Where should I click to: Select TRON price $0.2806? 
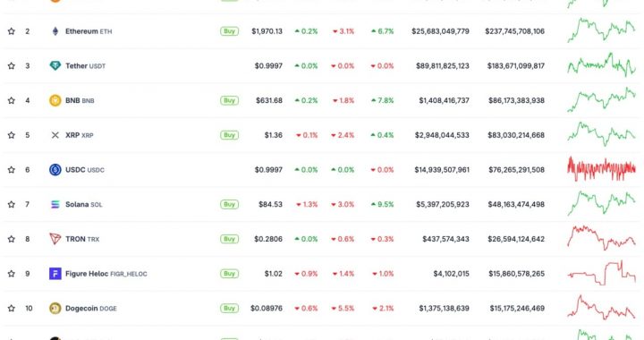click(268, 239)
